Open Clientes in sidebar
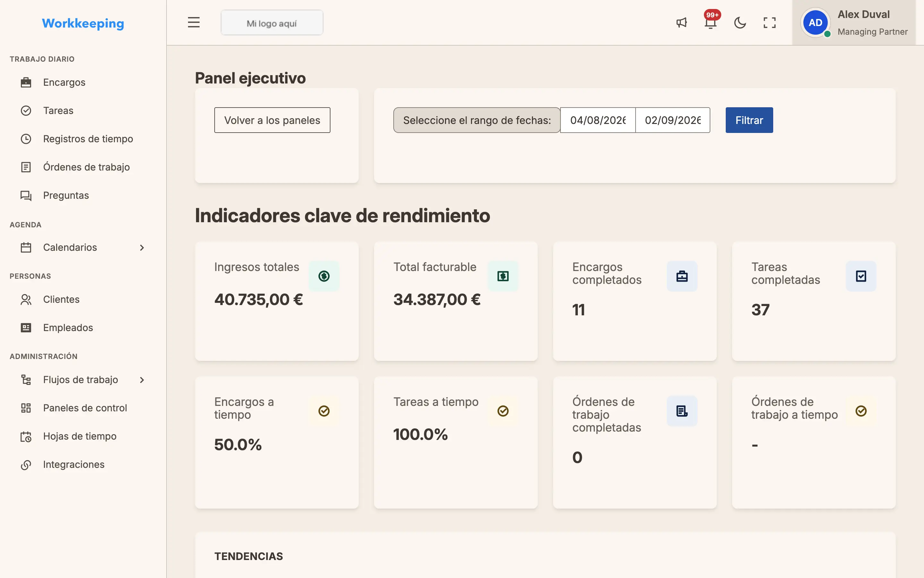Viewport: 924px width, 578px height. [83, 299]
